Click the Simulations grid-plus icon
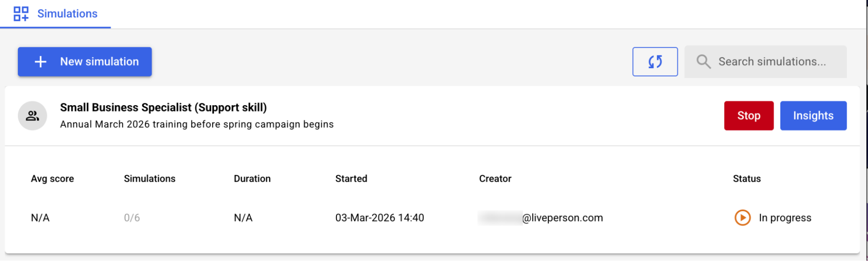Image resolution: width=868 pixels, height=261 pixels. 21,14
